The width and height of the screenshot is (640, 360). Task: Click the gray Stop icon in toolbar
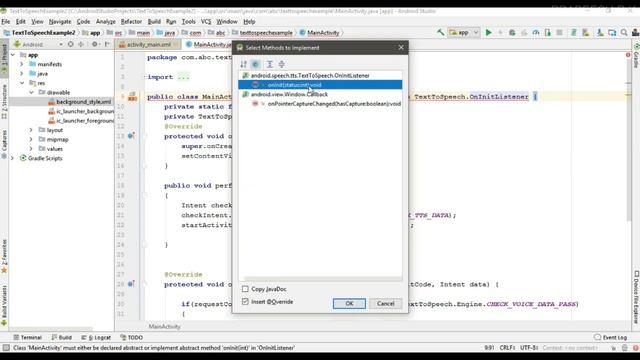[x=559, y=32]
